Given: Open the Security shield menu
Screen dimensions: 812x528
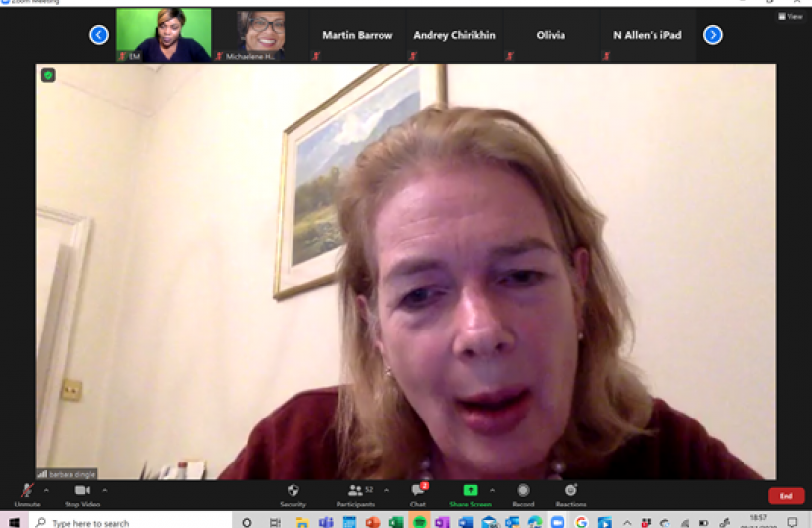Looking at the screenshot, I should (293, 494).
